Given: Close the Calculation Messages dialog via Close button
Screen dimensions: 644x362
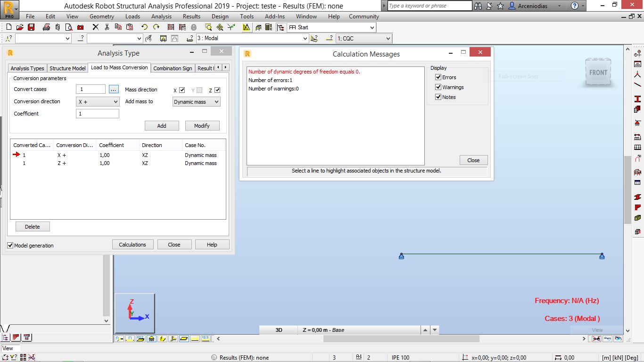Looking at the screenshot, I should click(473, 160).
